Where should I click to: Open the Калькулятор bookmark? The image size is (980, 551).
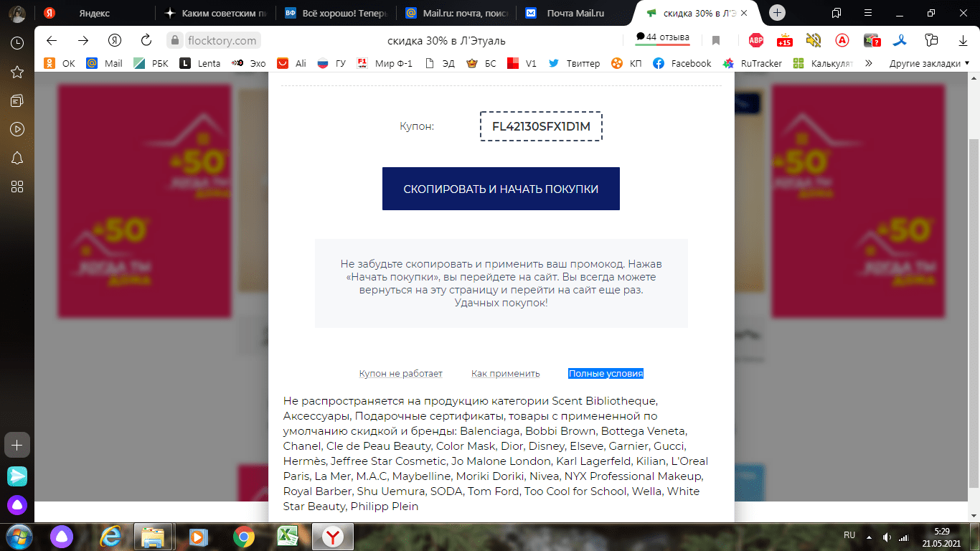(824, 63)
